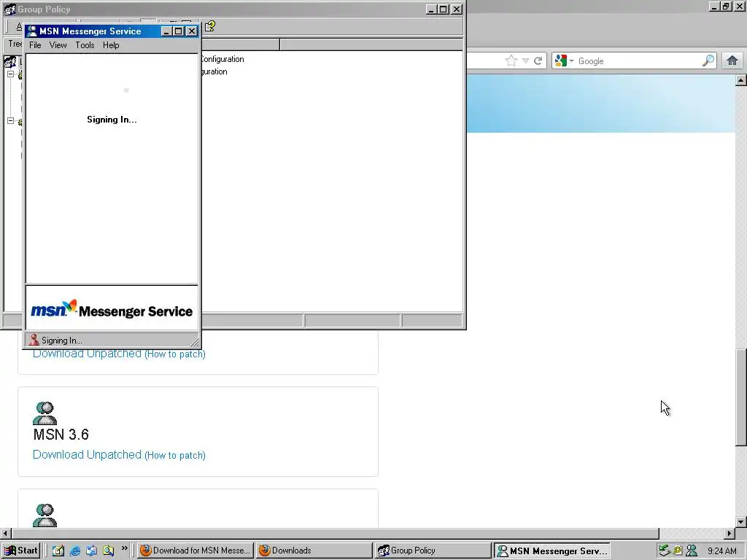
Task: Collapse the first tree node in Group Policy
Action: pos(10,74)
